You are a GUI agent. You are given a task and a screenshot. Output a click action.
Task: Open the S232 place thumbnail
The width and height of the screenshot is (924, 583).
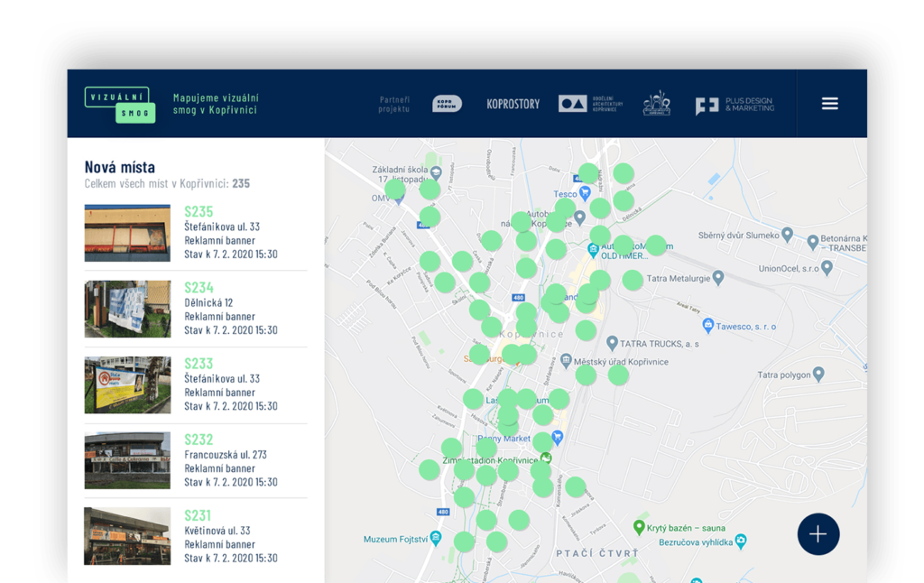pos(127,460)
